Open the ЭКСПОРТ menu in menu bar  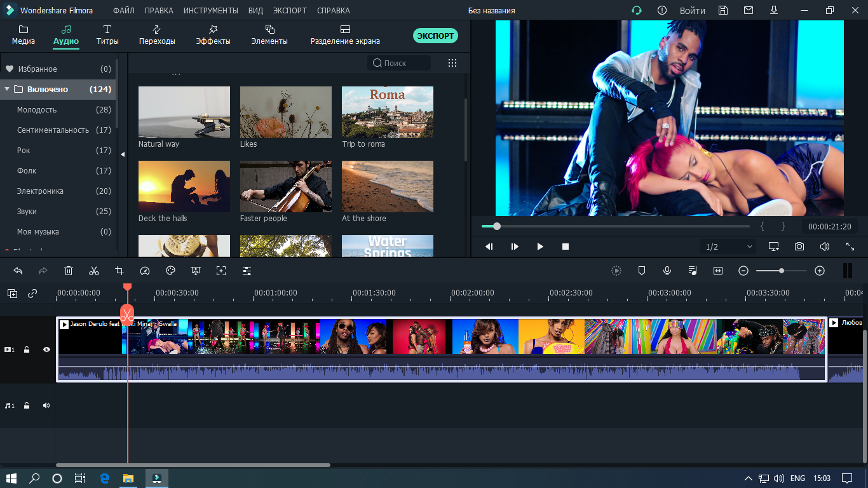pos(290,11)
